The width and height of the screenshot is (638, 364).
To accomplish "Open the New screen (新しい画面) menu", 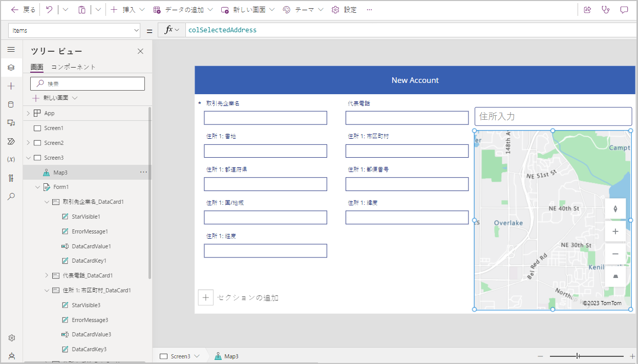I will point(248,10).
